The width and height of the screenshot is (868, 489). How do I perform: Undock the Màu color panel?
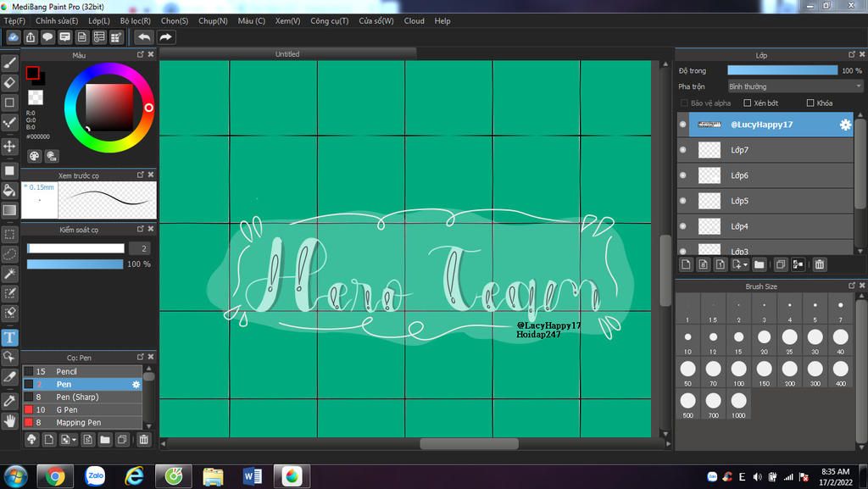pyautogui.click(x=140, y=54)
